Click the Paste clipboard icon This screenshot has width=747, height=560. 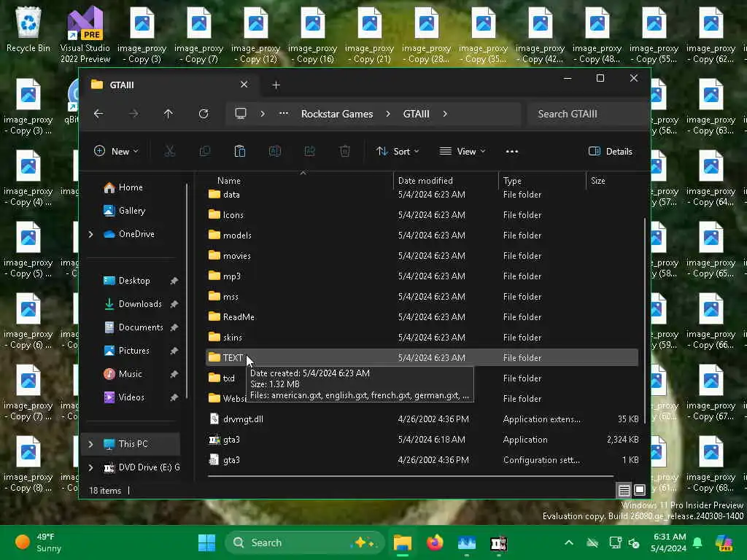(x=239, y=152)
